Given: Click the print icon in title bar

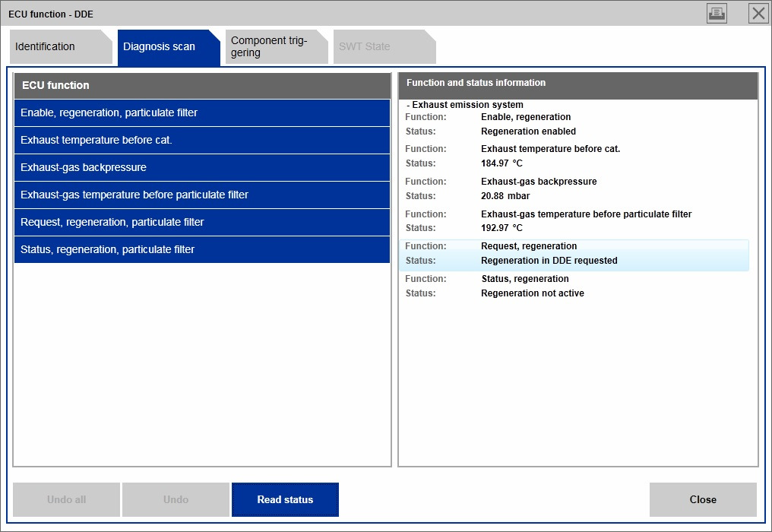Looking at the screenshot, I should (x=717, y=13).
